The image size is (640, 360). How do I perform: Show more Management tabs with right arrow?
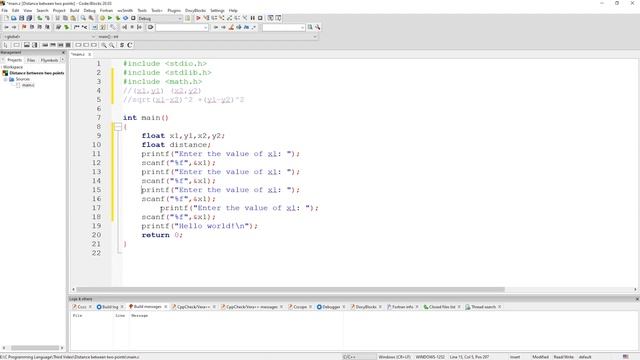pos(62,60)
